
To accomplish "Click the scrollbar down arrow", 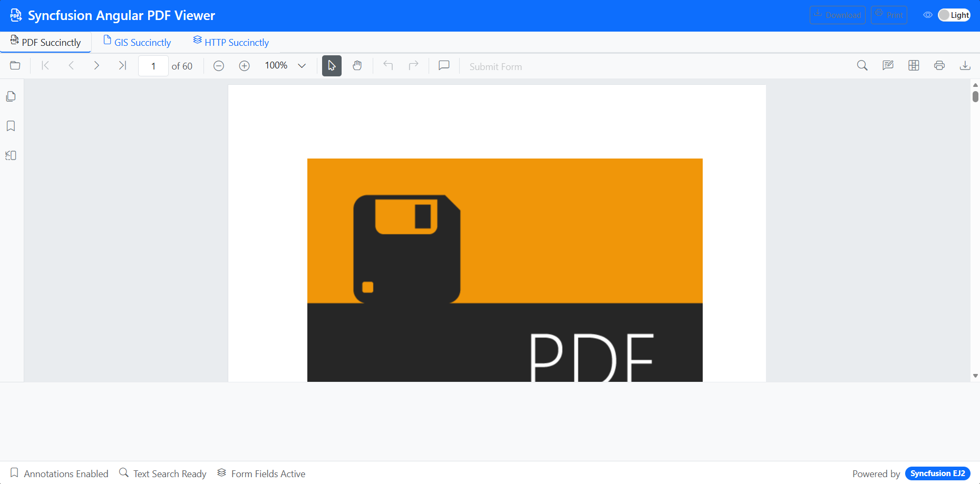I will tap(975, 376).
